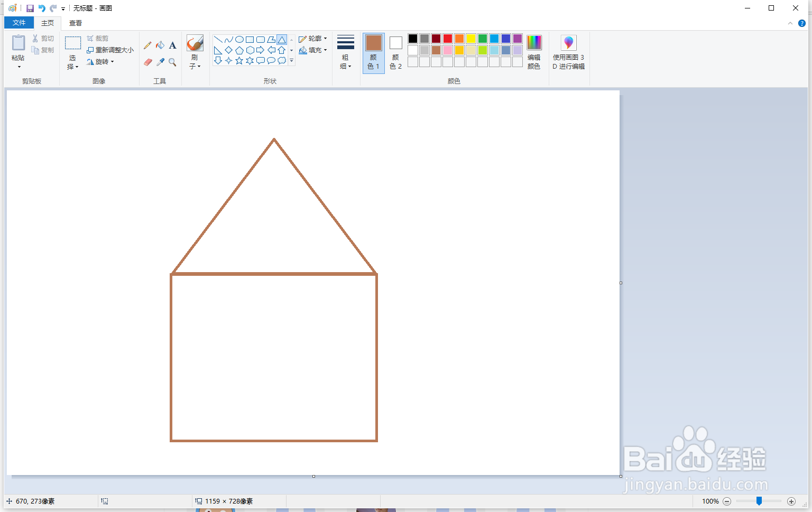
Task: Click 使用画图 3D 进行编辑 button
Action: pyautogui.click(x=568, y=52)
